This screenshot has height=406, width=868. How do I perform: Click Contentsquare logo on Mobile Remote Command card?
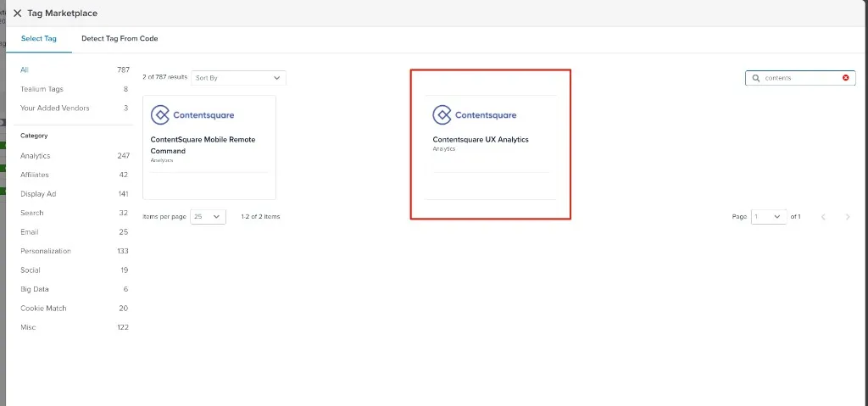192,115
